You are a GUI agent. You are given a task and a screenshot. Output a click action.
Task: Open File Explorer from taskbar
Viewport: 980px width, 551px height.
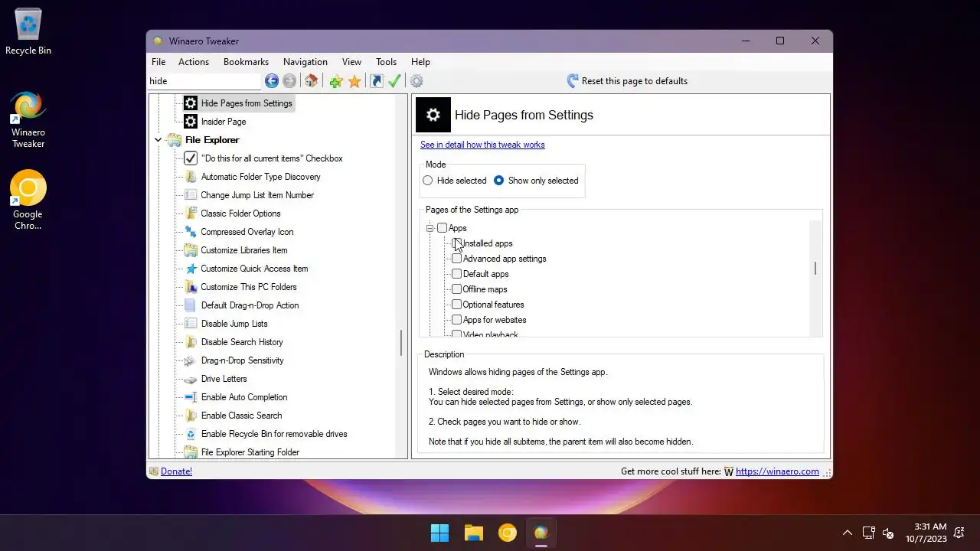point(474,533)
